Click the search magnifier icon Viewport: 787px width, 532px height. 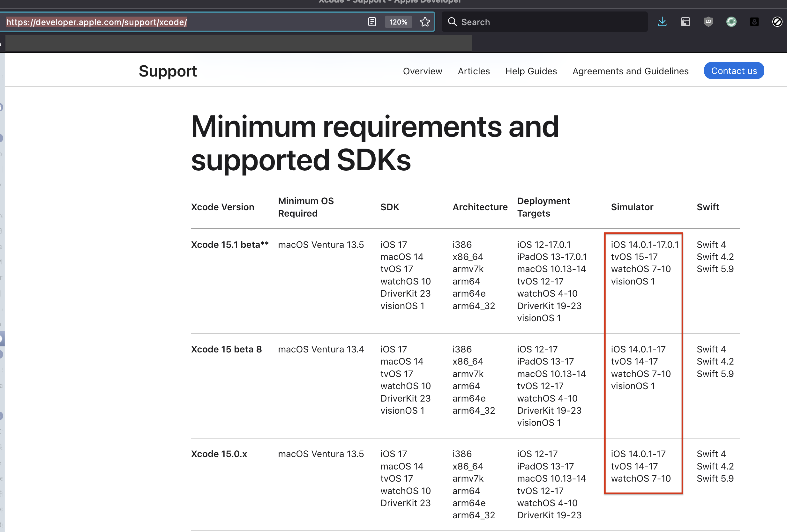pyautogui.click(x=452, y=22)
